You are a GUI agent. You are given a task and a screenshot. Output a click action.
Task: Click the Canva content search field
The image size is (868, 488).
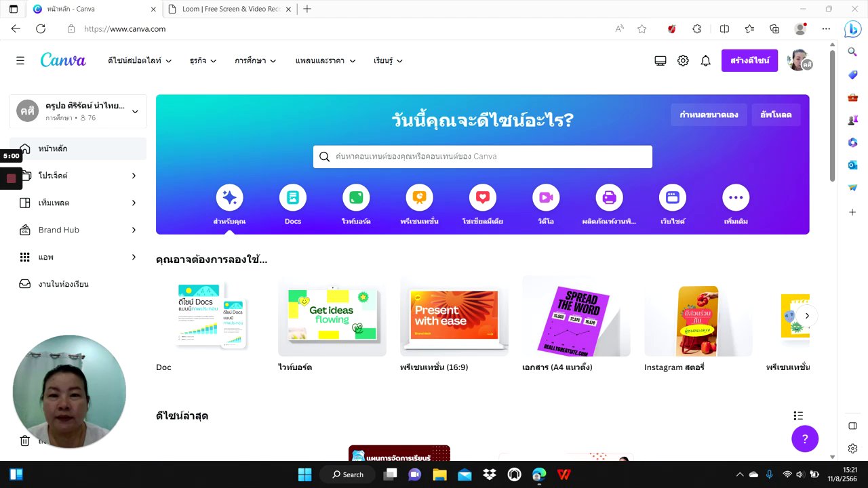[x=483, y=157]
